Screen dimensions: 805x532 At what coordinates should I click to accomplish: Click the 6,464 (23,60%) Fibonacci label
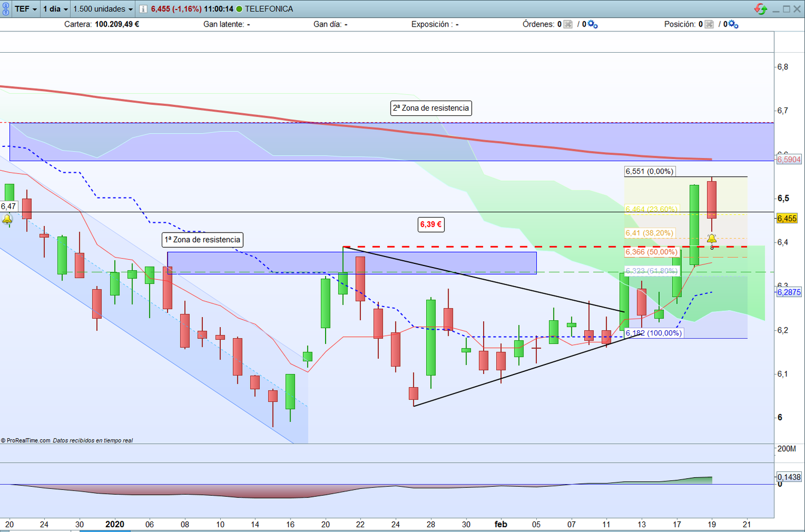[651, 209]
